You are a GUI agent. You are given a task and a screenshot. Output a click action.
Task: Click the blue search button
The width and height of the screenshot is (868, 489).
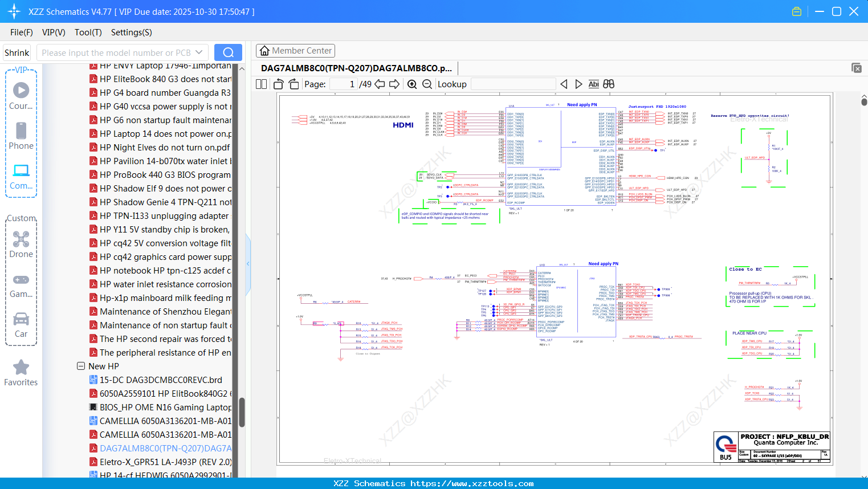[228, 52]
